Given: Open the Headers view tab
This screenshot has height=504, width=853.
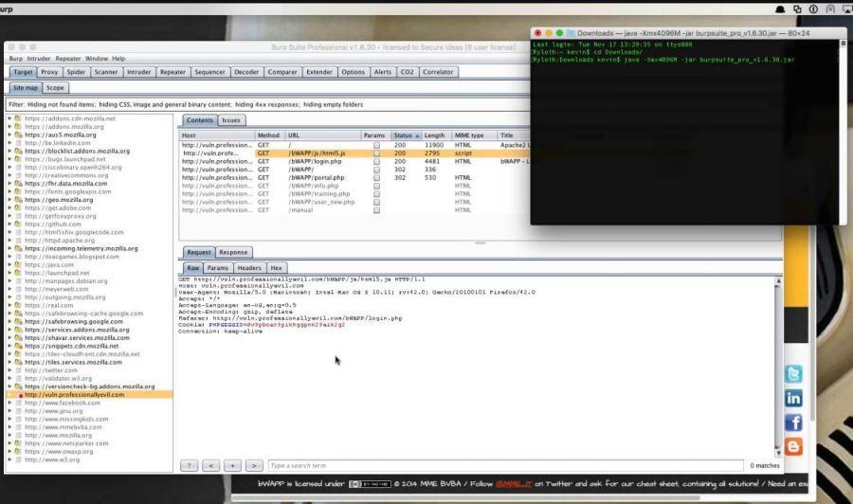Looking at the screenshot, I should click(x=249, y=268).
